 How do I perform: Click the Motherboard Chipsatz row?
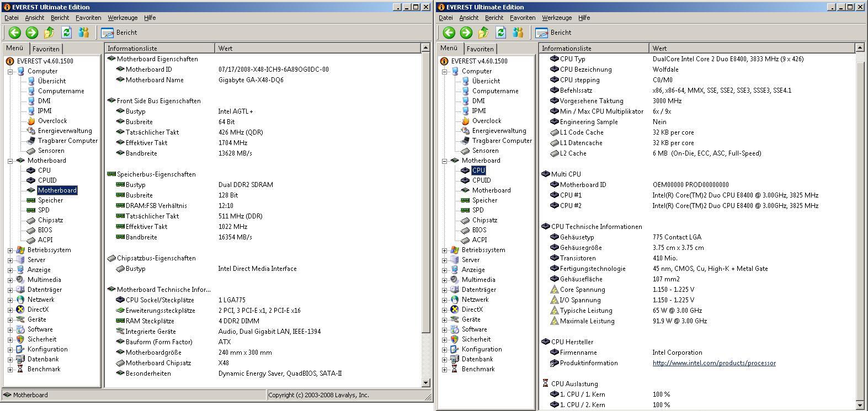coord(263,363)
